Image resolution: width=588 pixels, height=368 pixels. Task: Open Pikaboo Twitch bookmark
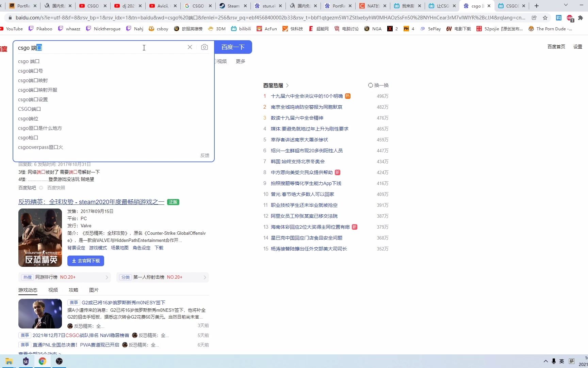[x=40, y=29]
